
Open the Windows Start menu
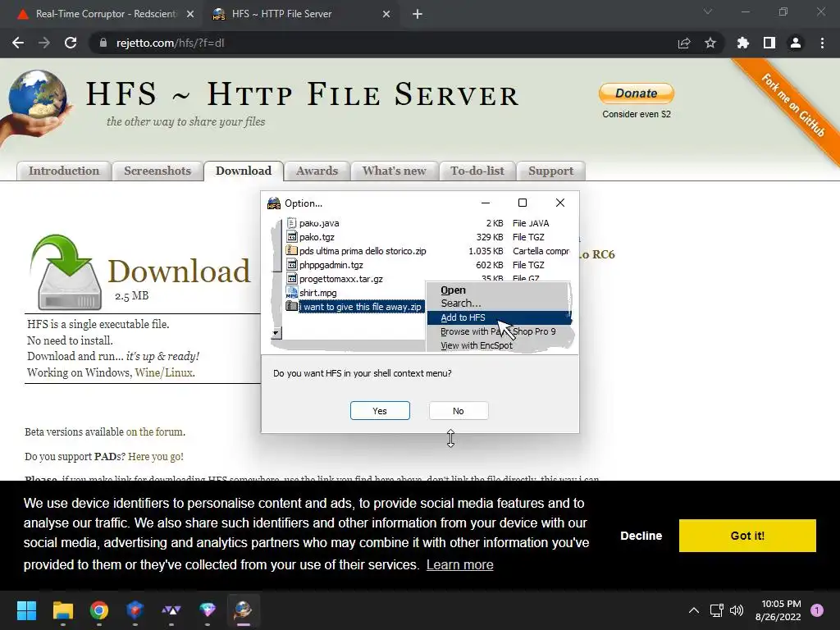coord(26,610)
